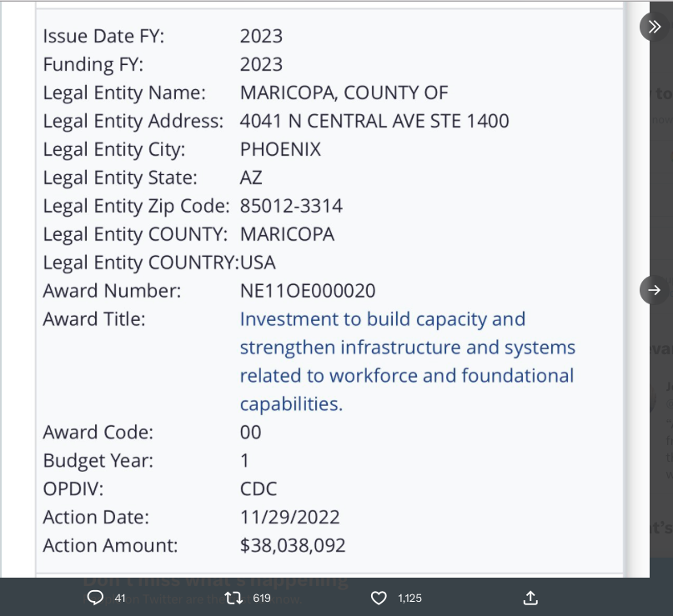Viewport: 673px width, 616px height.
Task: Click the Legal Entity COUNTY value MARICOPA
Action: 287,234
